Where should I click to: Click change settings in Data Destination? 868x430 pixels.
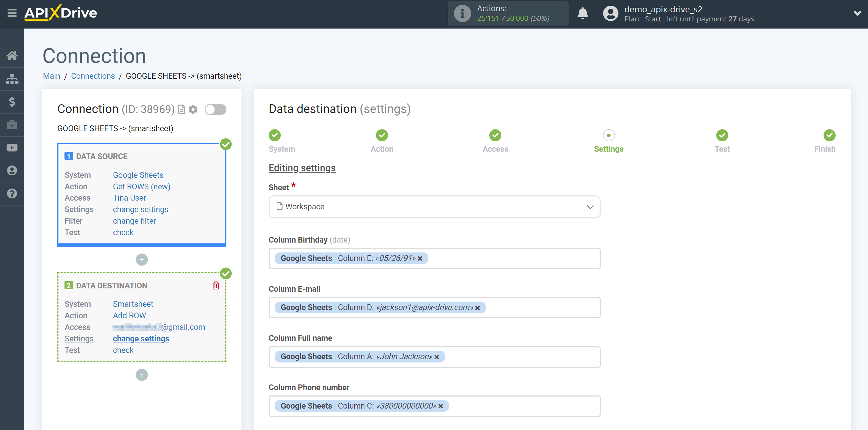(141, 339)
